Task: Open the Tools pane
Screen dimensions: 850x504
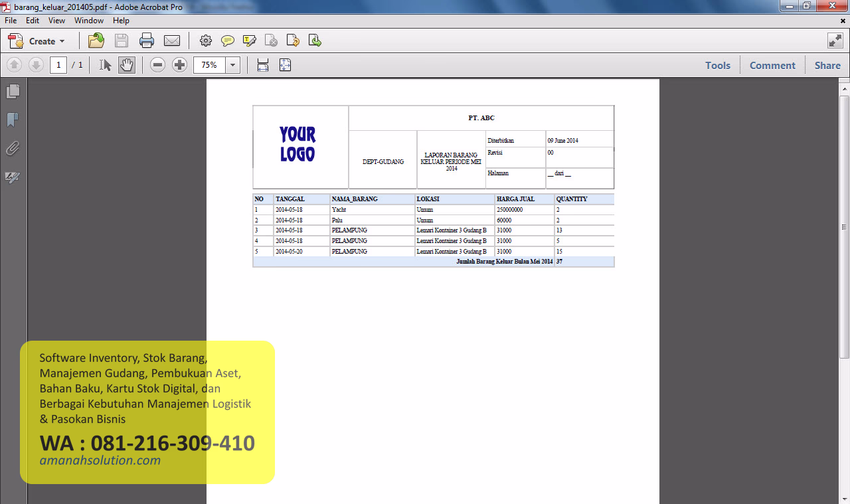Action: point(718,65)
